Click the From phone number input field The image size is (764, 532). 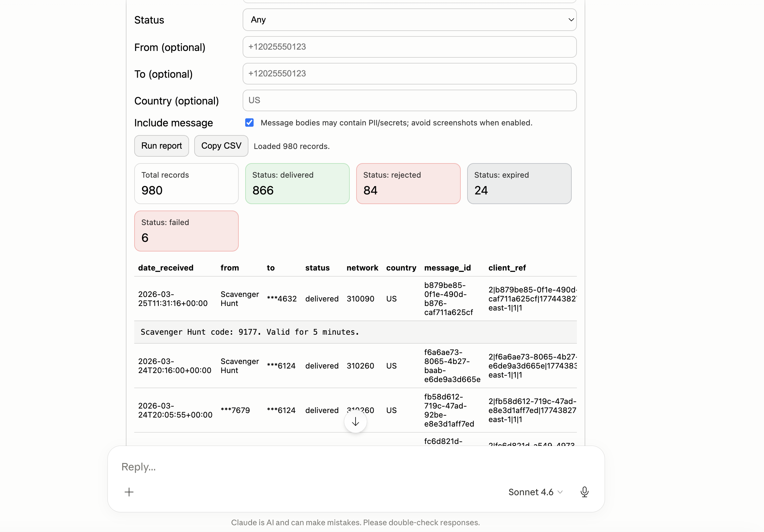(409, 47)
